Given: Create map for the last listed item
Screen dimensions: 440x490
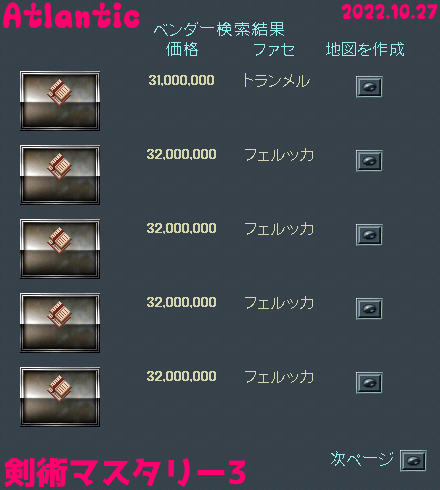Looking at the screenshot, I should [369, 383].
